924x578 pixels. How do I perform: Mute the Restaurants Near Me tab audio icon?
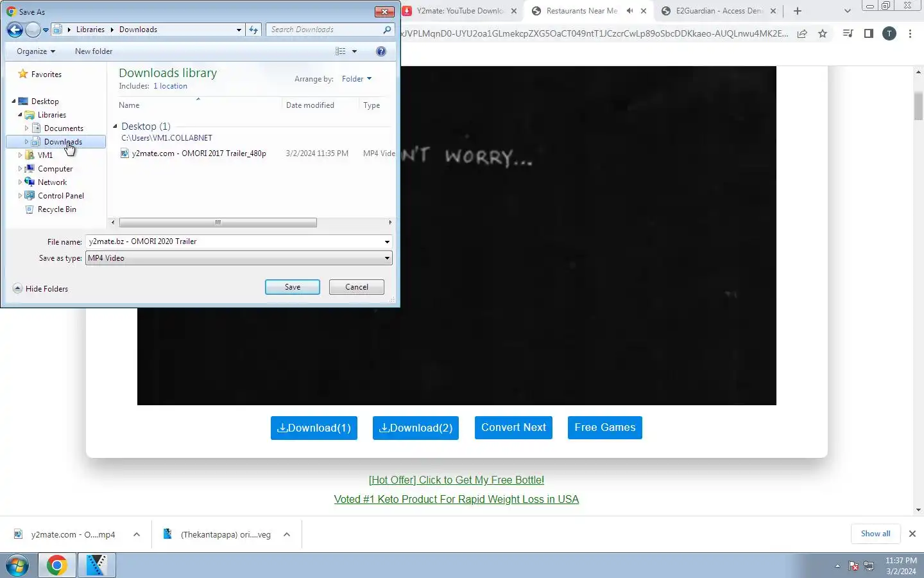630,11
